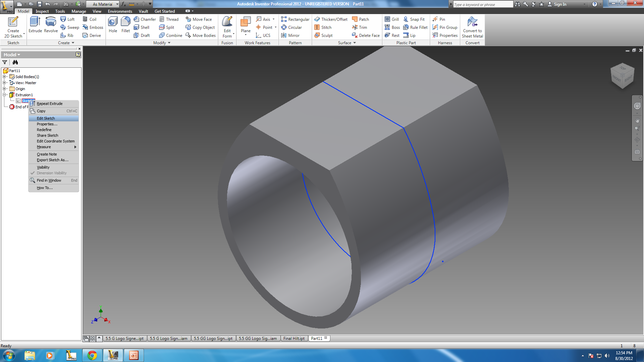Screen dimensions: 644x362
Task: Click Sign In button
Action: point(557,4)
